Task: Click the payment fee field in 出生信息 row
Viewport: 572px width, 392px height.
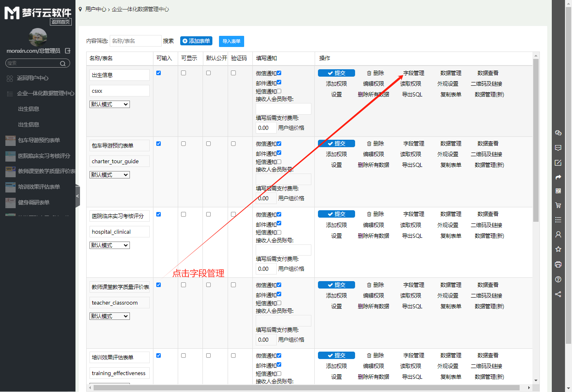Action: (x=266, y=128)
